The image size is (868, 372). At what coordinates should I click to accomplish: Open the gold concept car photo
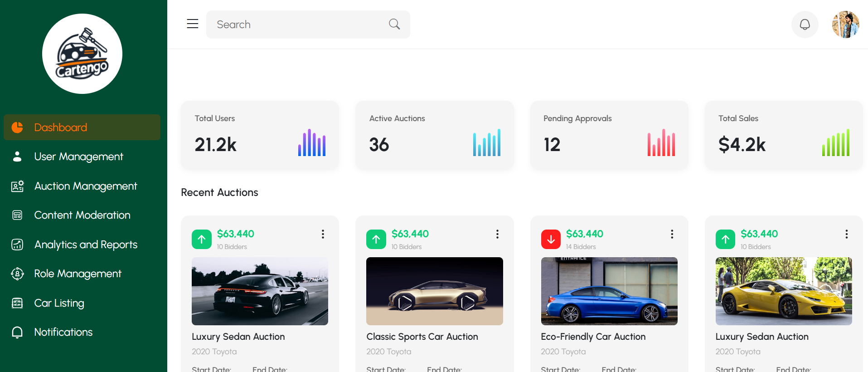(x=435, y=291)
